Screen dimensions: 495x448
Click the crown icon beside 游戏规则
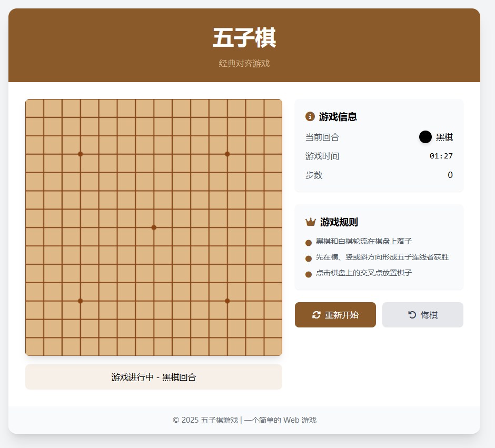[310, 222]
